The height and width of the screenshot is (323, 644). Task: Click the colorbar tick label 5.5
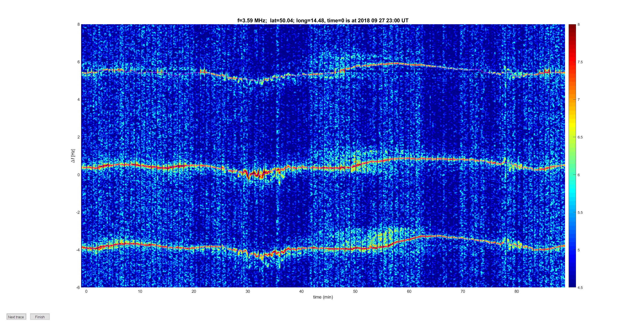coord(580,212)
